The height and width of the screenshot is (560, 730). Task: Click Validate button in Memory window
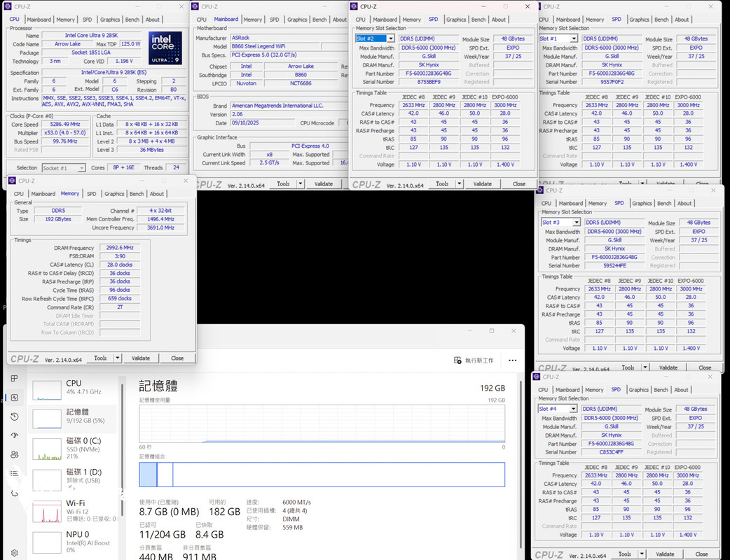[x=141, y=358]
